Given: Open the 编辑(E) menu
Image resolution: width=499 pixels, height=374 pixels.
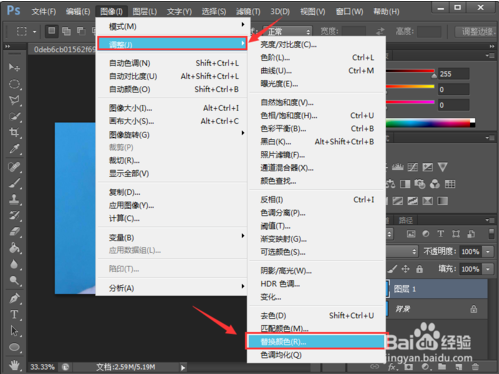Looking at the screenshot, I should [x=78, y=12].
